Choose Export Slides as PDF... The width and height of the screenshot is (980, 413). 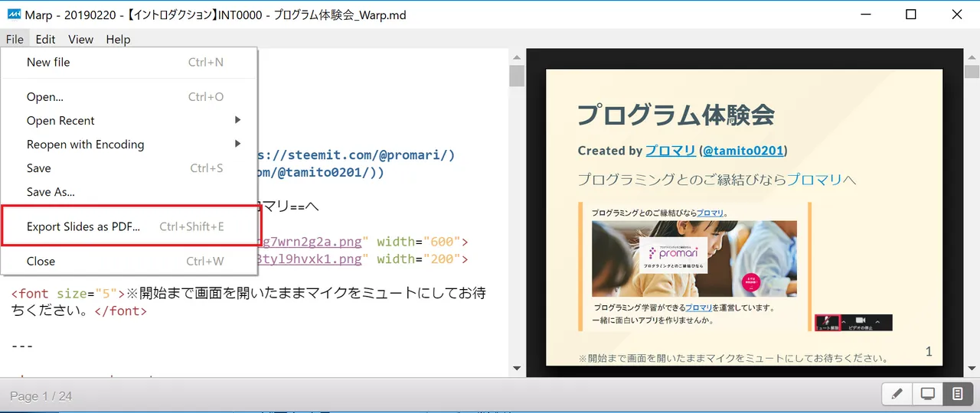click(129, 226)
